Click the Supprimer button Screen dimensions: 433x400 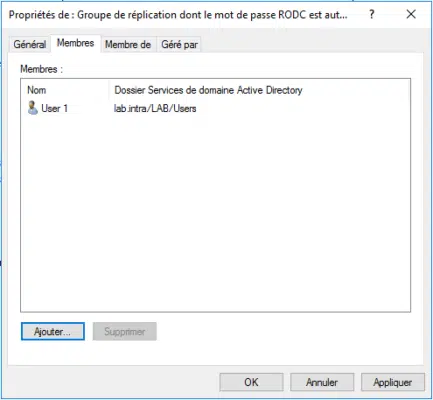click(x=125, y=331)
